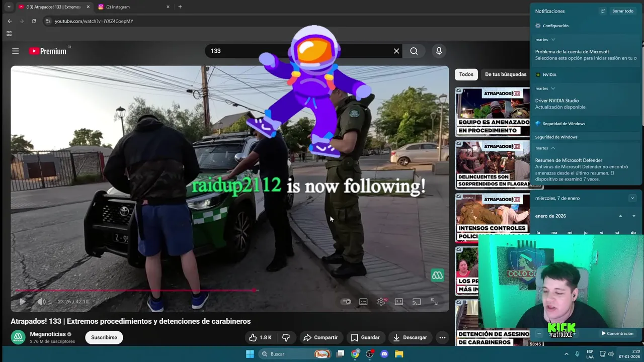
Task: Open the apps grid in bookmarks bar
Action: tap(9, 34)
